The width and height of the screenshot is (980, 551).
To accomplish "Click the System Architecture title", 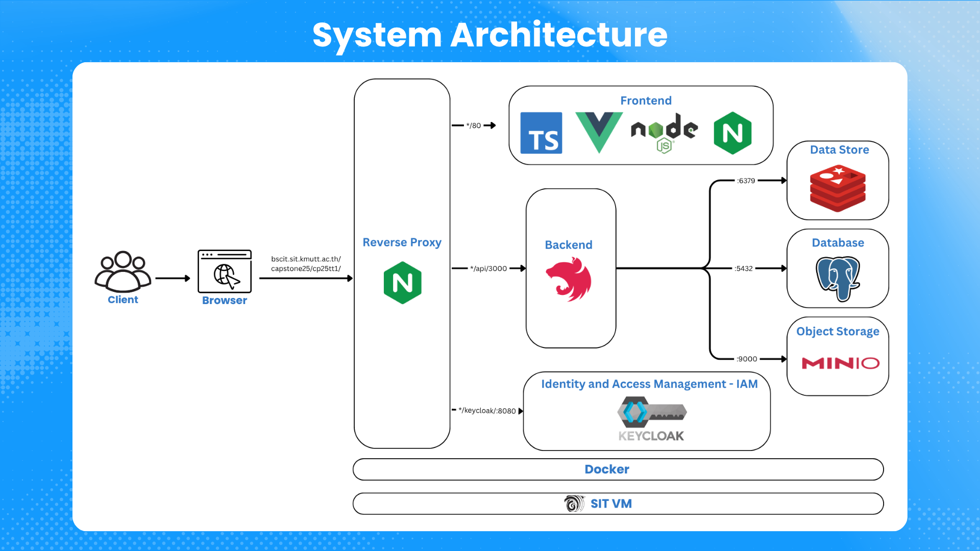I will pyautogui.click(x=489, y=35).
